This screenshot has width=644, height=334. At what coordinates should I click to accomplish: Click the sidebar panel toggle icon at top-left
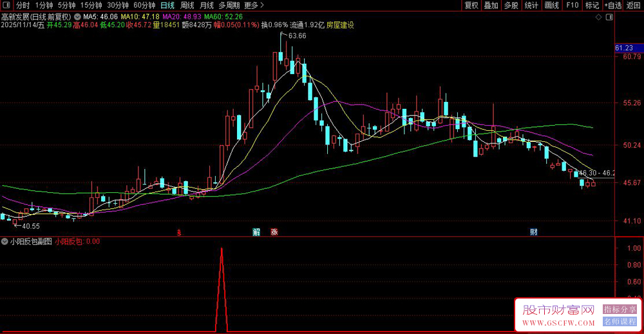click(6, 5)
